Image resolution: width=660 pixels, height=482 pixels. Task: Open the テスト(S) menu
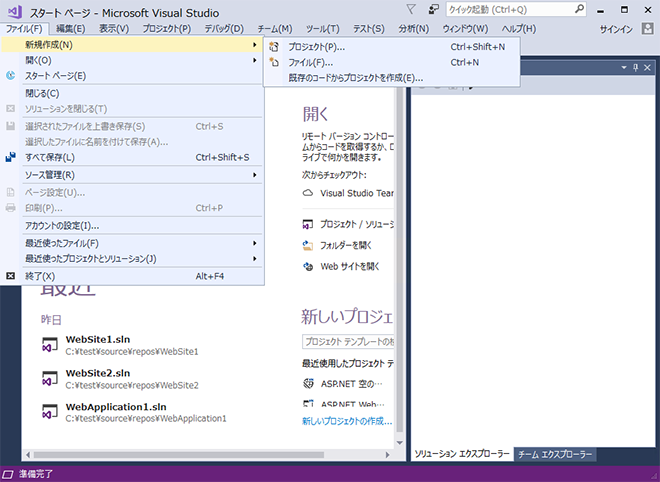point(369,29)
